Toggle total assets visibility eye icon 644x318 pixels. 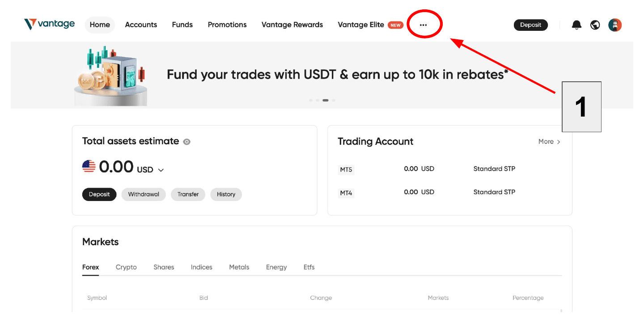187,142
